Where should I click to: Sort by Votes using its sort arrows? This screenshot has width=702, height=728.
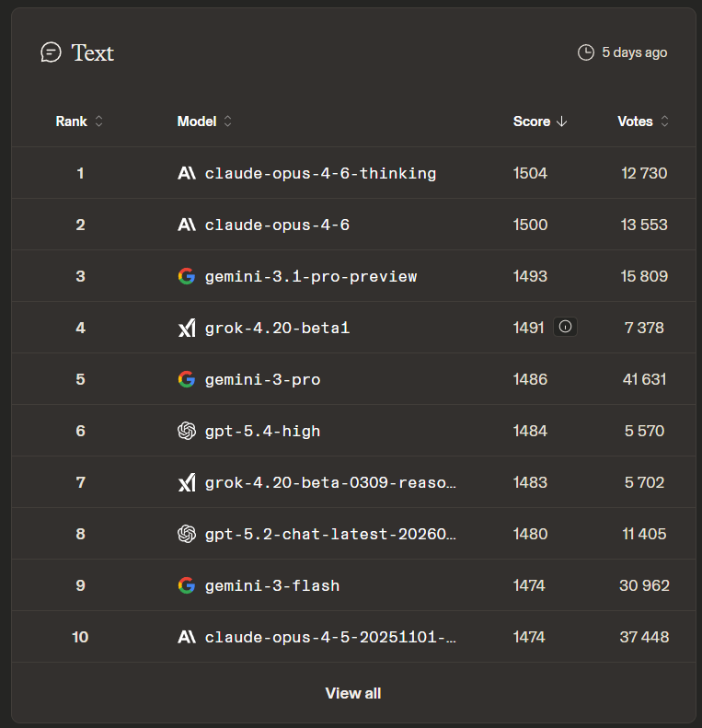(664, 121)
